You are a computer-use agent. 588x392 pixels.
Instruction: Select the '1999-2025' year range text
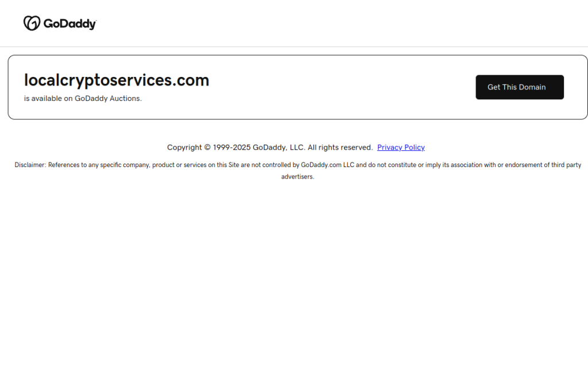(232, 148)
